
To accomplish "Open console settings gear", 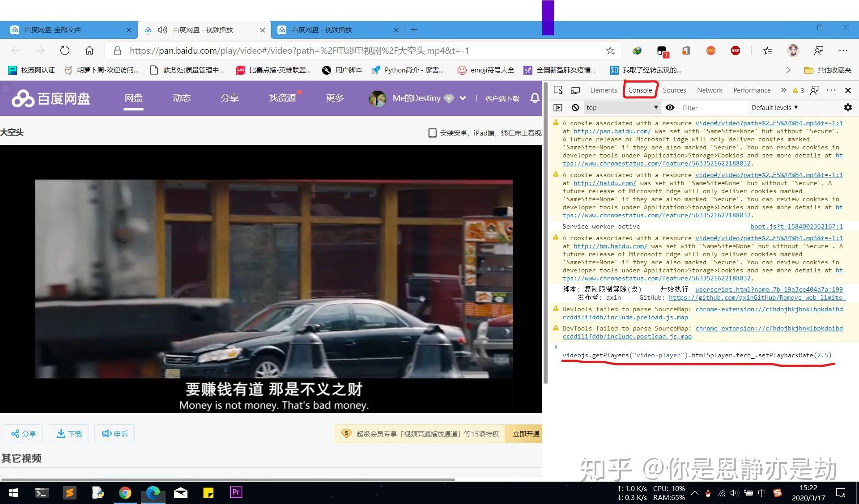I will tap(848, 108).
